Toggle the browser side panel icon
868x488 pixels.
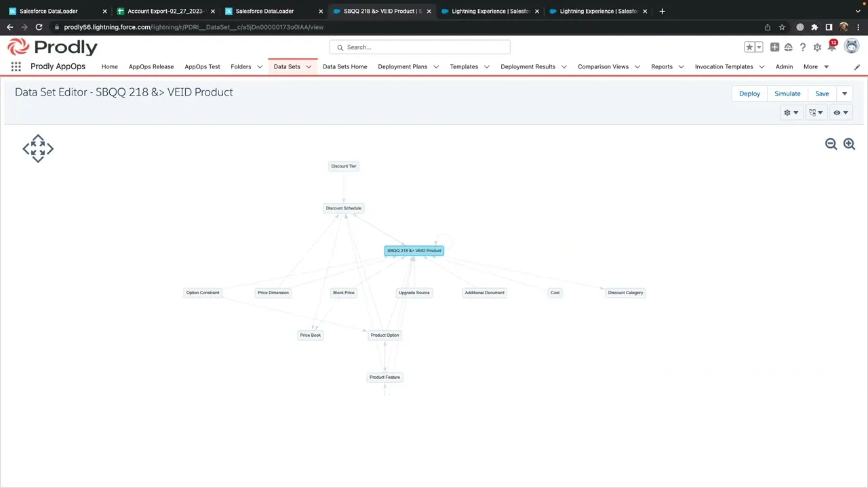point(829,27)
